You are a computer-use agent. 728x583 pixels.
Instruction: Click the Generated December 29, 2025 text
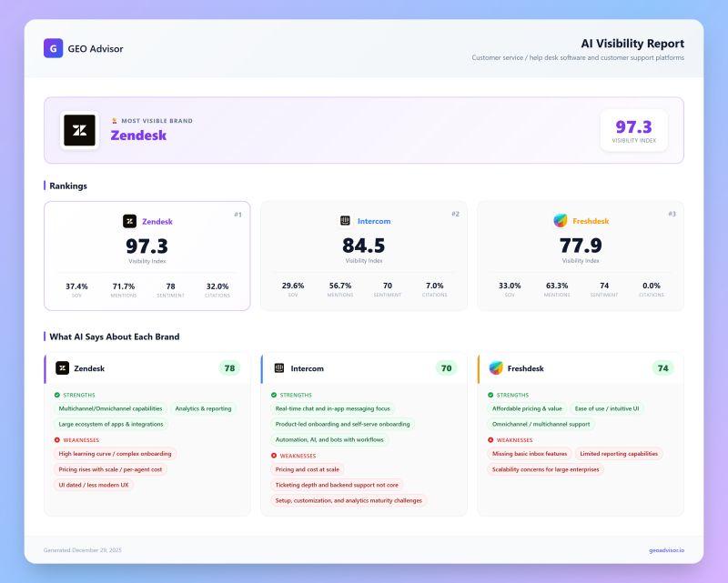coord(83,550)
